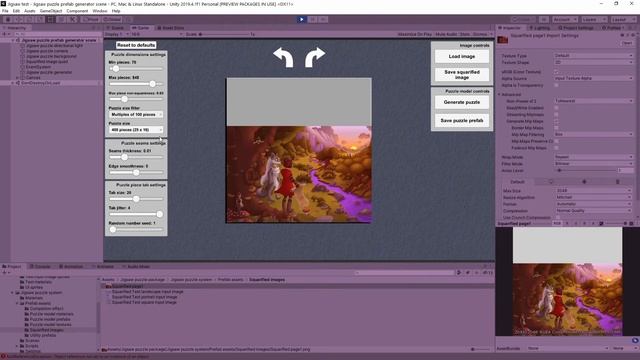
Task: Toggle the Streaming Mipmaps checkbox
Action: coord(556,115)
